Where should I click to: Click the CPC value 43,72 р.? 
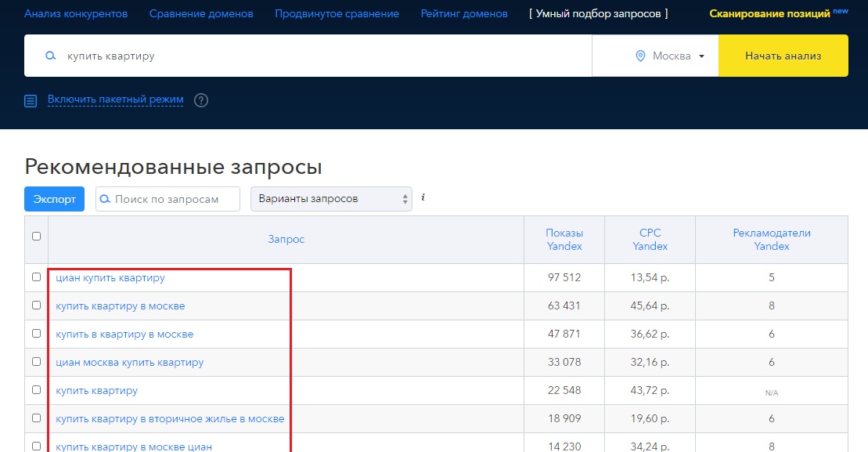pos(650,391)
